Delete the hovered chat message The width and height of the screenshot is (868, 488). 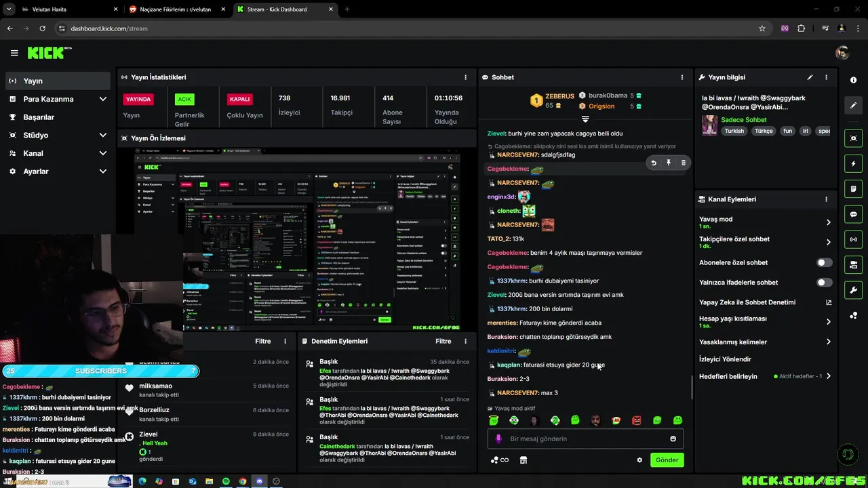(x=683, y=163)
